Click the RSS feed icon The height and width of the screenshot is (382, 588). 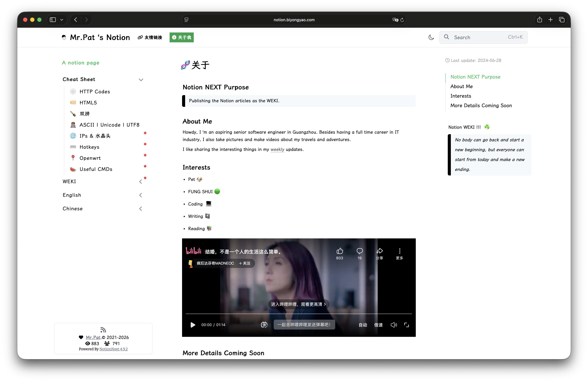(103, 330)
